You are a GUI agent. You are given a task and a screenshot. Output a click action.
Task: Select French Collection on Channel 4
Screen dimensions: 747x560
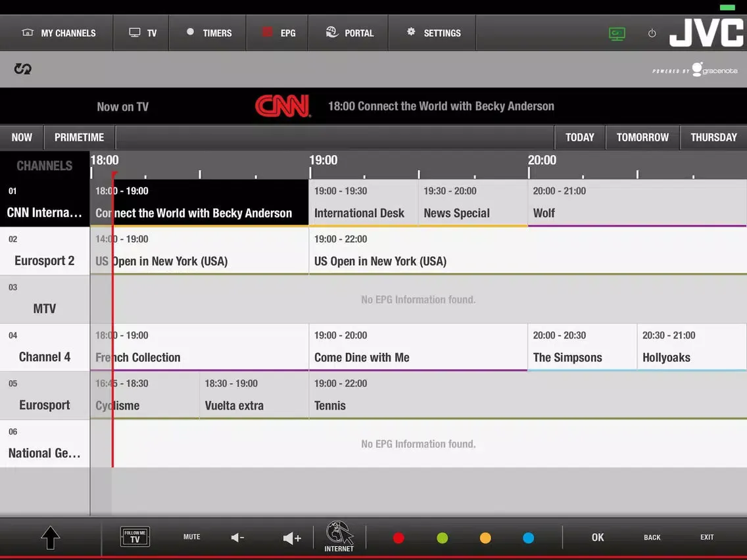click(x=199, y=347)
